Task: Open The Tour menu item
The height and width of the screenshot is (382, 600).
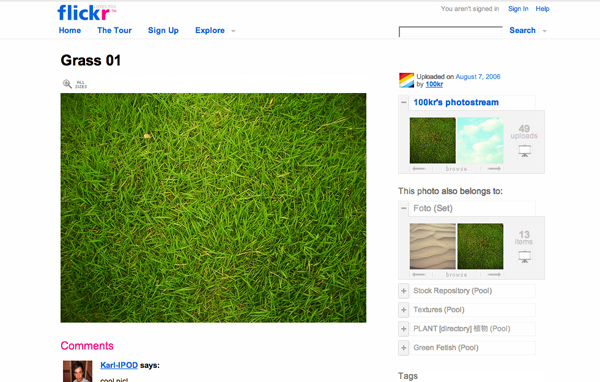Action: point(114,30)
